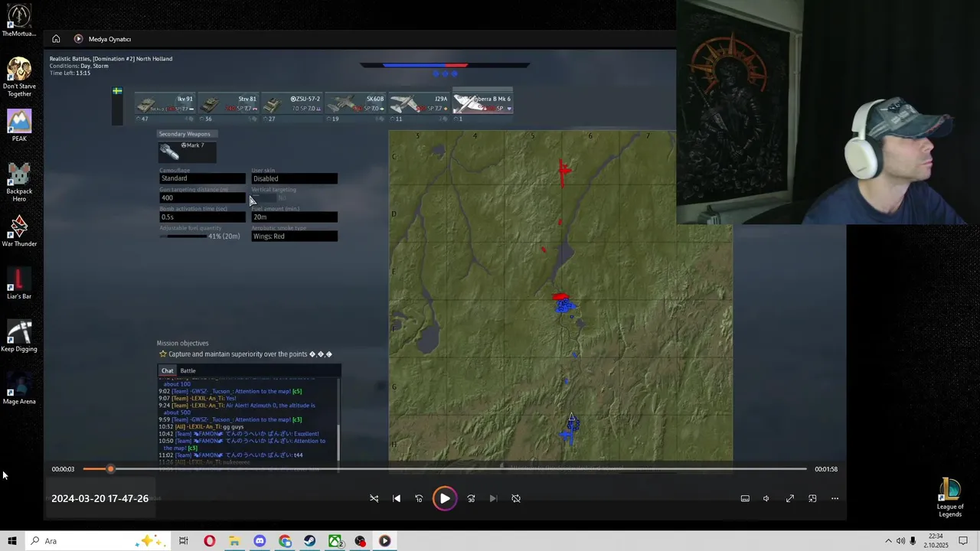The width and height of the screenshot is (980, 551).
Task: Open Liar's Bar desktop icon
Action: [19, 284]
